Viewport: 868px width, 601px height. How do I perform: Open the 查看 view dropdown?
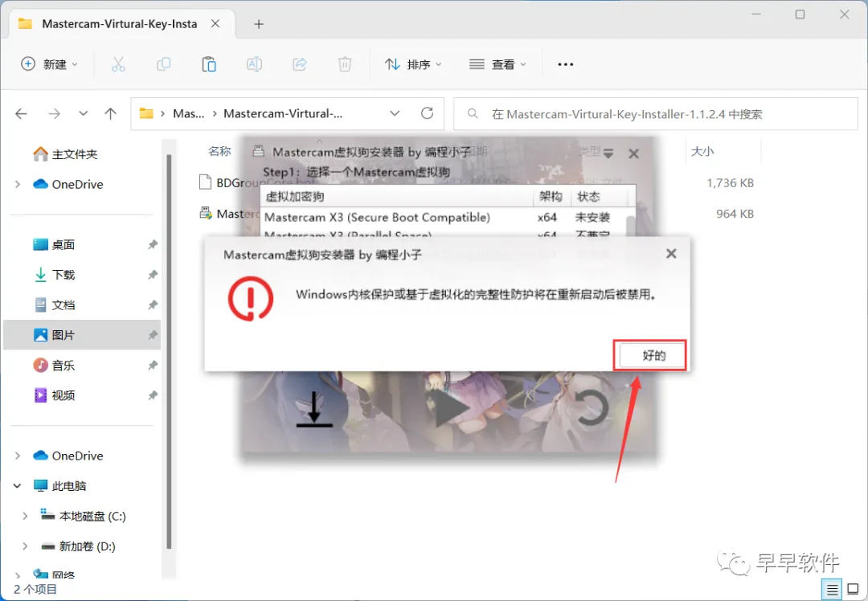click(x=497, y=64)
